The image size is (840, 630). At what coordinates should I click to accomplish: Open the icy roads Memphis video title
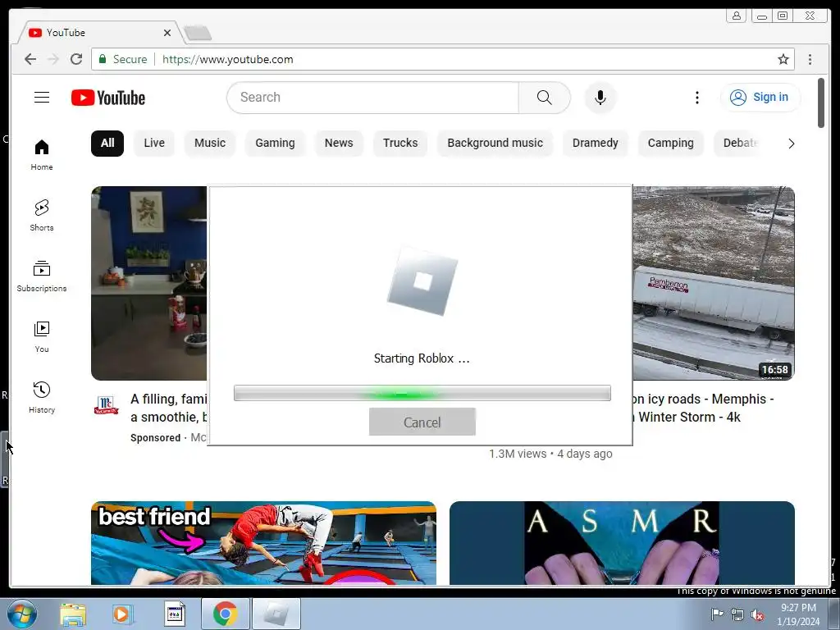703,408
